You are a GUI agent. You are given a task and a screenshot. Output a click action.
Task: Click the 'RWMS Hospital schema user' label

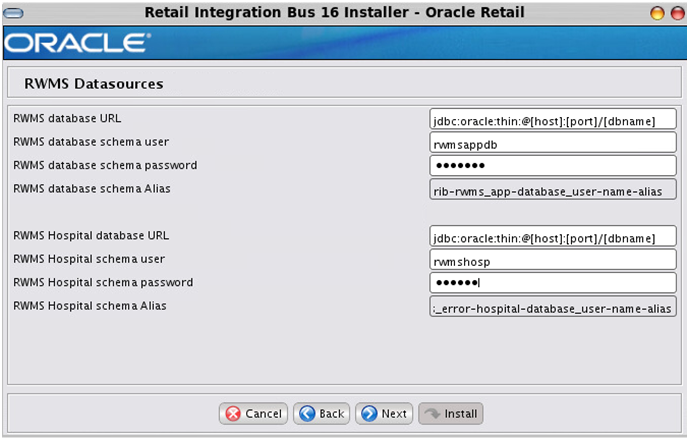point(89,259)
